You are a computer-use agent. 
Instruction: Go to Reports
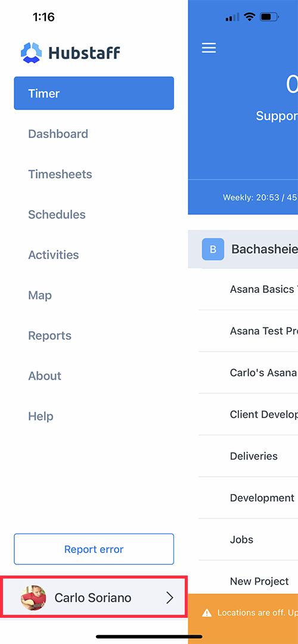49,336
